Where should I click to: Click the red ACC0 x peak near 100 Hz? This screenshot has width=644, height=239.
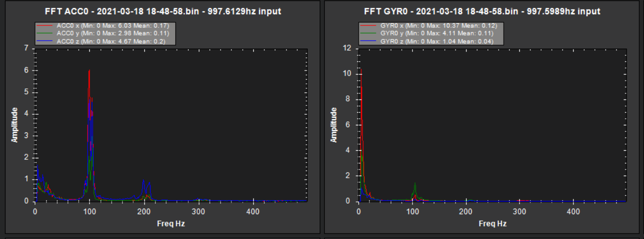(x=89, y=71)
